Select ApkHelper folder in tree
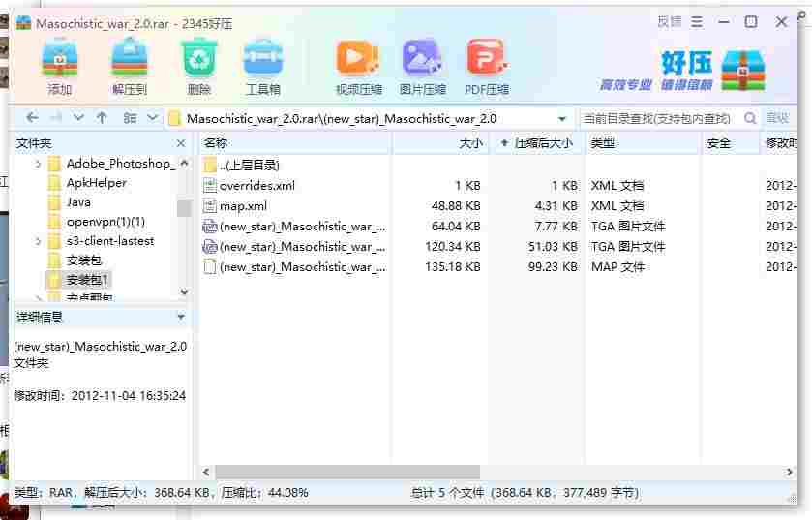Screen dimensions: 812x520 pyautogui.click(x=97, y=183)
